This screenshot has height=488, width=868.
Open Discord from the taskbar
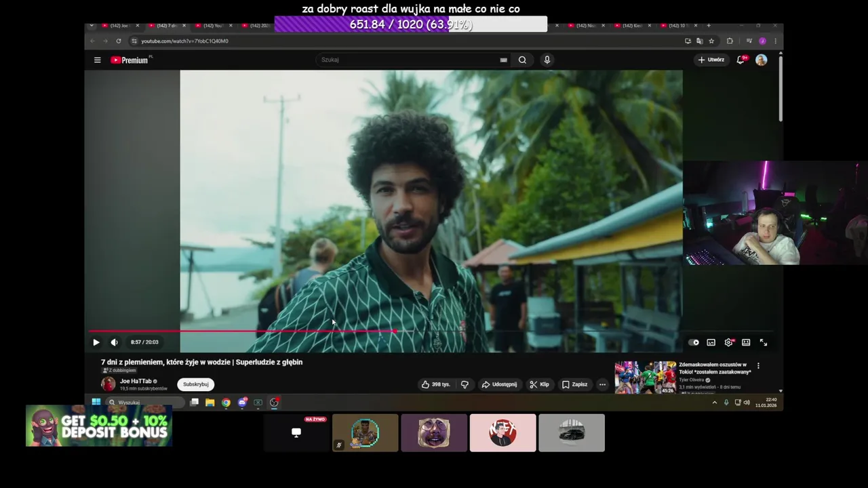pyautogui.click(x=242, y=402)
